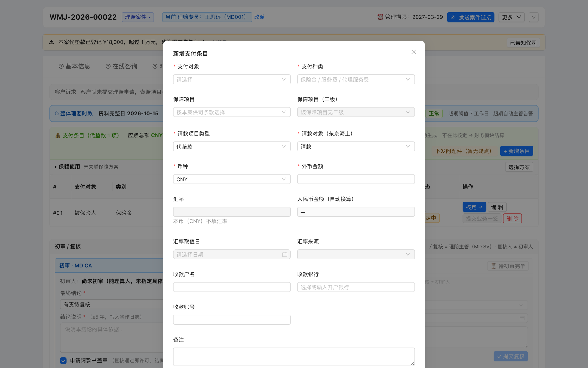Click the 选择方案 button
The height and width of the screenshot is (368, 588).
click(519, 167)
